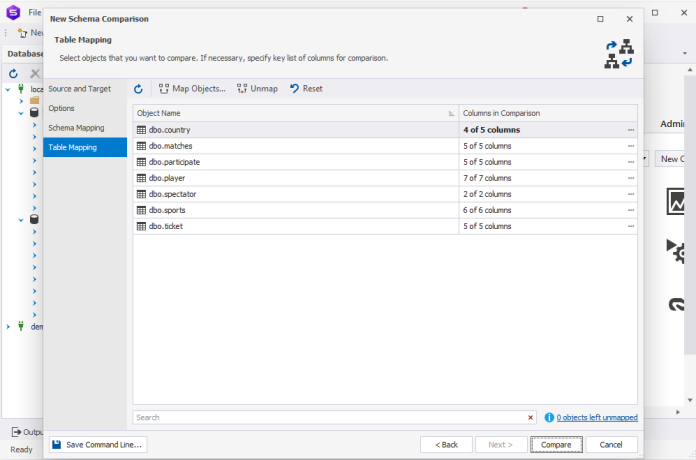Open column list ellipsis for dbo.country
The image size is (696, 460).
[631, 130]
